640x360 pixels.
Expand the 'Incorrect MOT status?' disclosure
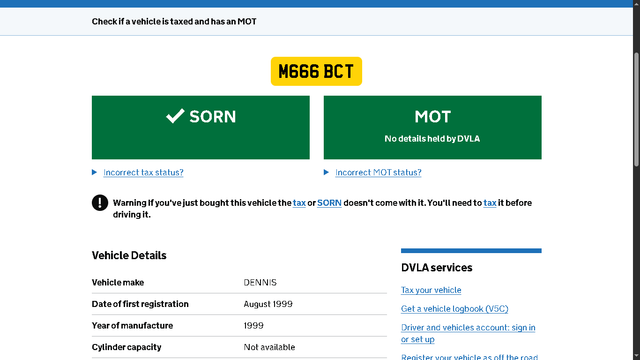coord(378,172)
